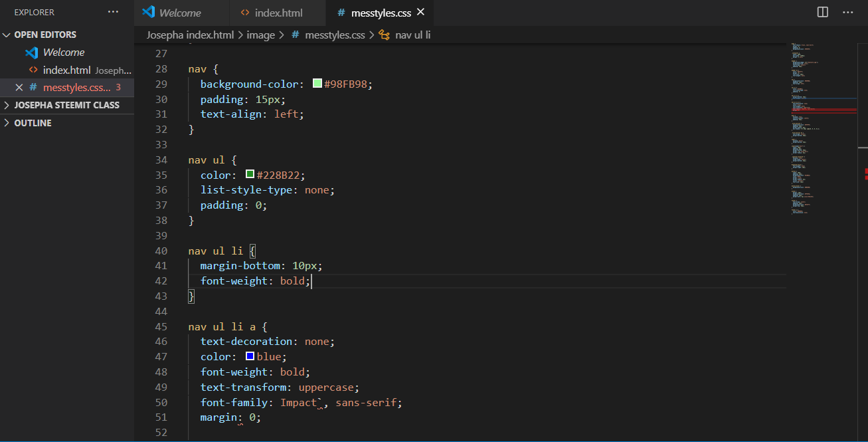This screenshot has width=868, height=442.
Task: Split the editor right
Action: tap(823, 12)
